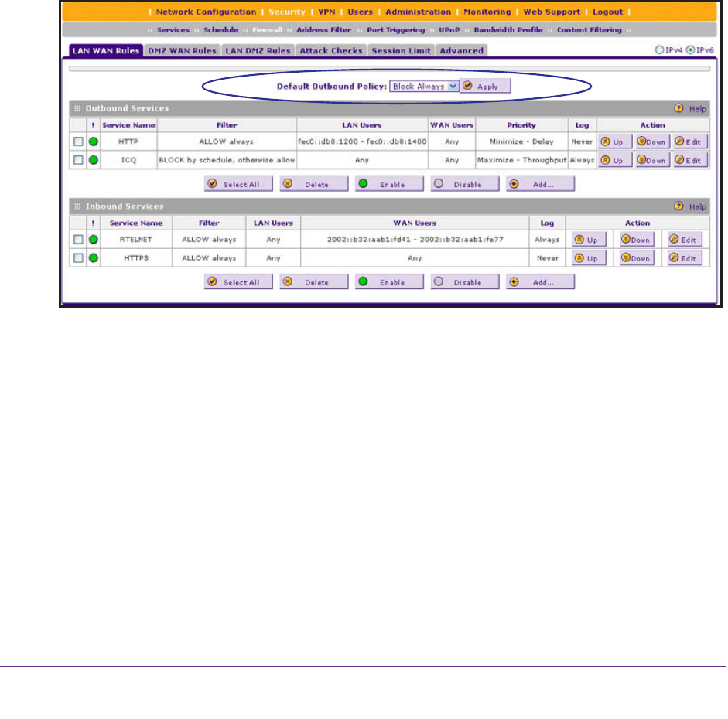Go to the Address Filter submenu
The width and height of the screenshot is (728, 719).
[323, 30]
